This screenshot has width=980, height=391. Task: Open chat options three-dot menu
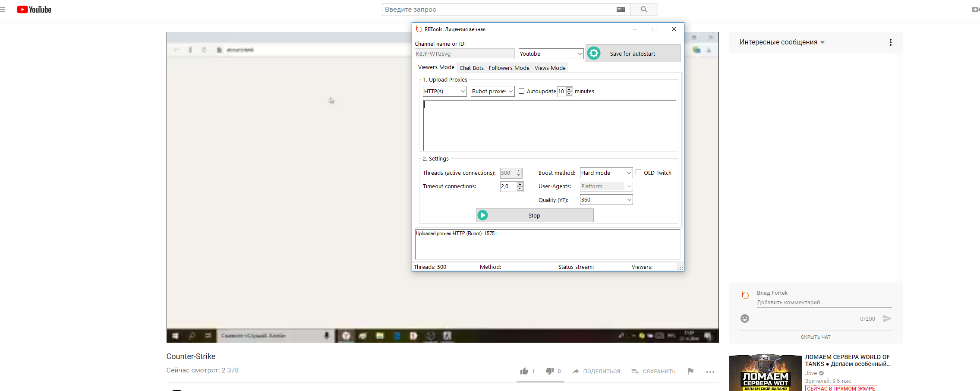click(x=890, y=42)
